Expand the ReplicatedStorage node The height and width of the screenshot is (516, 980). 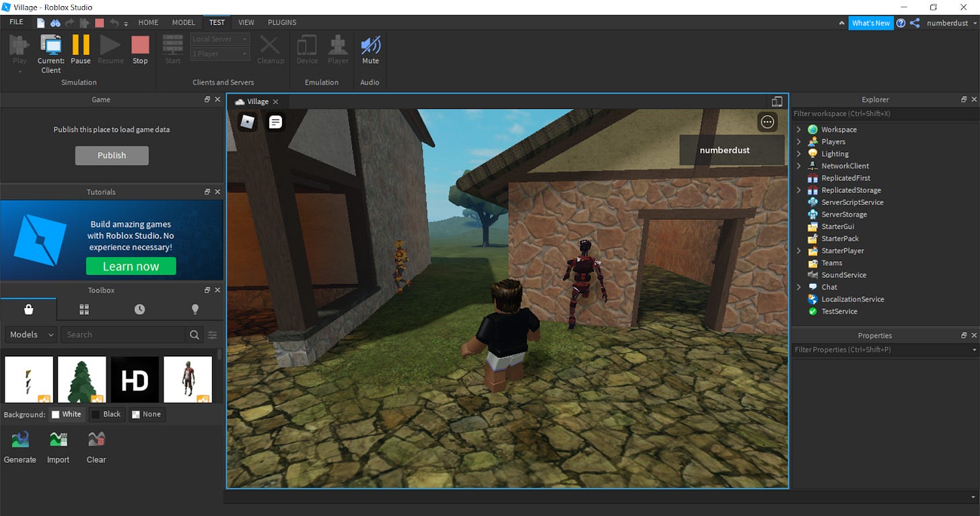click(799, 190)
